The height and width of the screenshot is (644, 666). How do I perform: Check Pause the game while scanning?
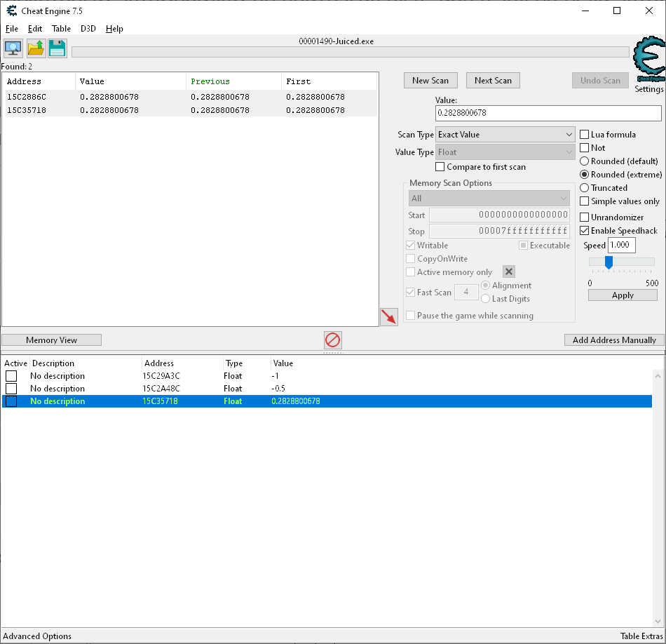click(410, 316)
